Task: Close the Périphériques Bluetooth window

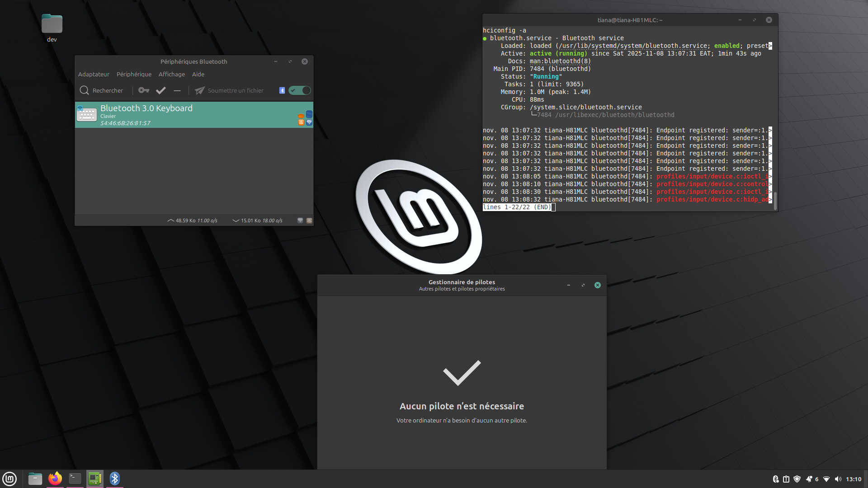Action: click(x=305, y=61)
